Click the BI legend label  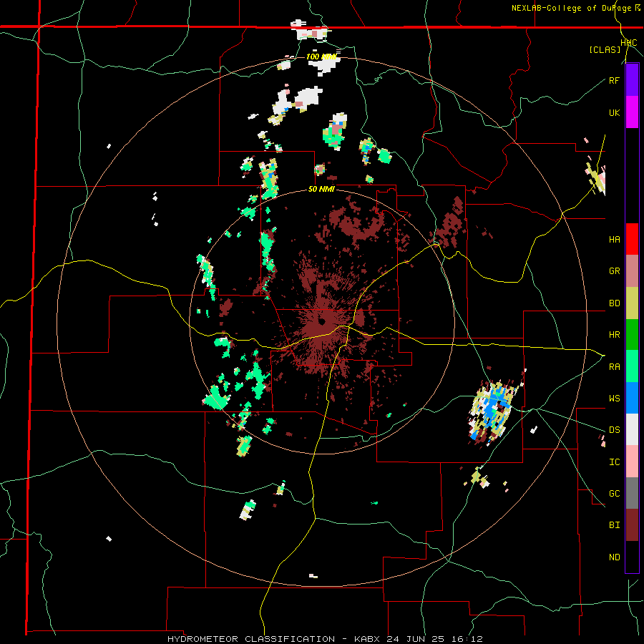pyautogui.click(x=614, y=525)
